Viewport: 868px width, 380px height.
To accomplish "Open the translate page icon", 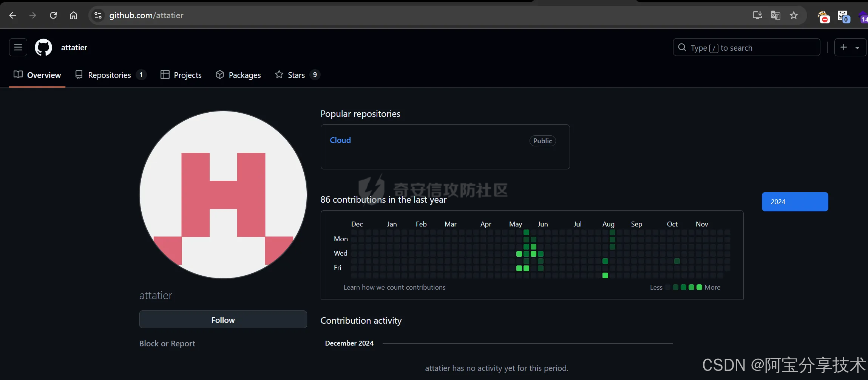I will tap(775, 16).
